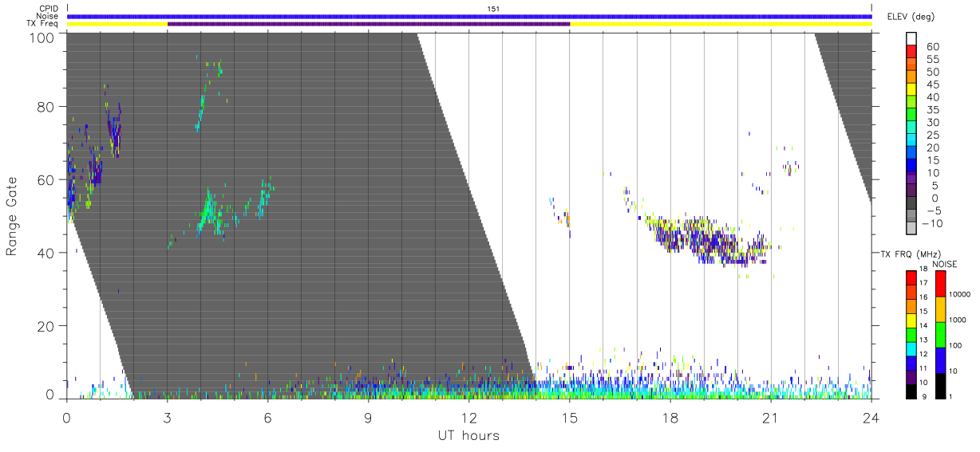This screenshot has height=452, width=980.
Task: Select the purple segment of the TX Freq strip
Action: point(369,24)
